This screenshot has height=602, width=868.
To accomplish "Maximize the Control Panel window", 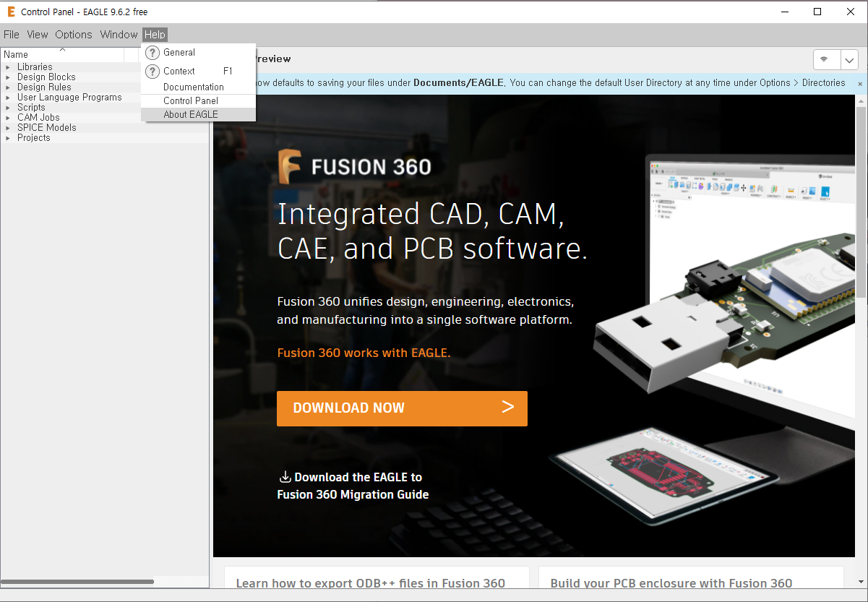I will tap(817, 12).
